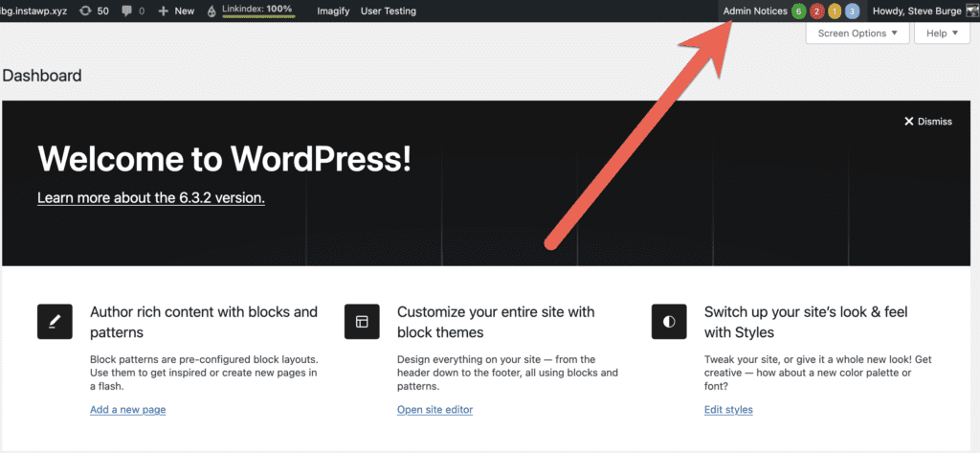Open the Howdy, Steve Burge account menu
This screenshot has height=453, width=980.
click(917, 11)
